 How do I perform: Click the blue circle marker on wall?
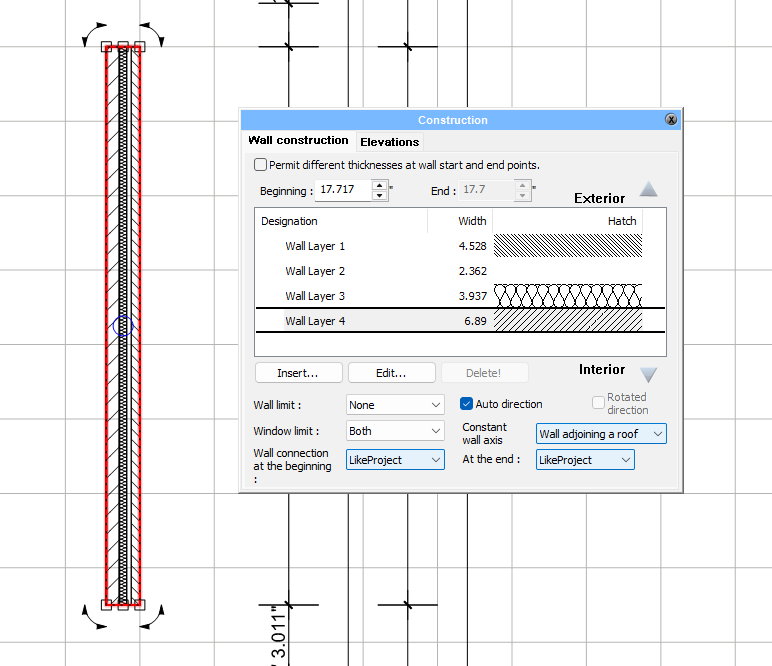pyautogui.click(x=122, y=325)
